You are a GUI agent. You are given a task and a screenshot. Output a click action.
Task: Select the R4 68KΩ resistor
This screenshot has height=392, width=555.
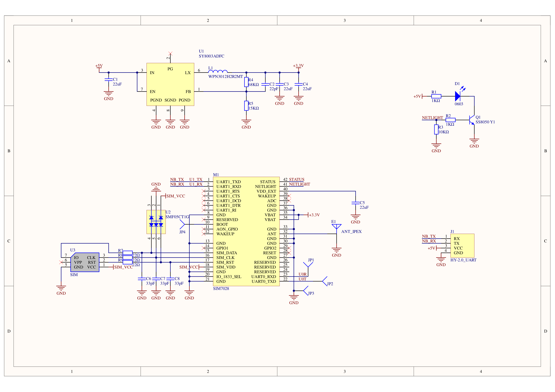coord(246,82)
